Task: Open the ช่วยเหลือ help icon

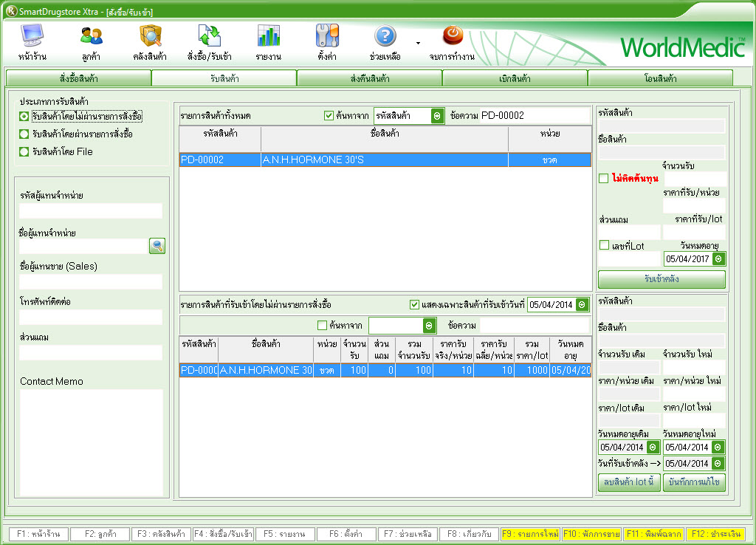Action: pos(385,36)
